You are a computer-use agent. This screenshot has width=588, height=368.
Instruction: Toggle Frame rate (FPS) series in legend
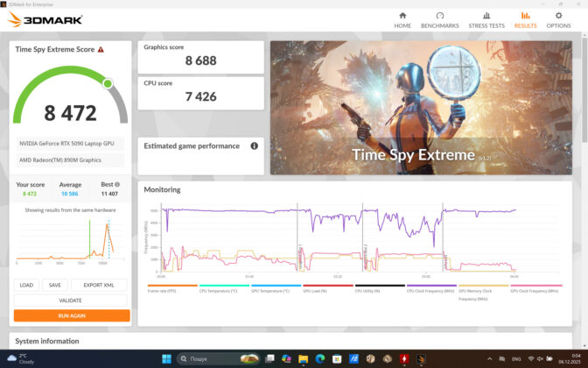[162, 291]
